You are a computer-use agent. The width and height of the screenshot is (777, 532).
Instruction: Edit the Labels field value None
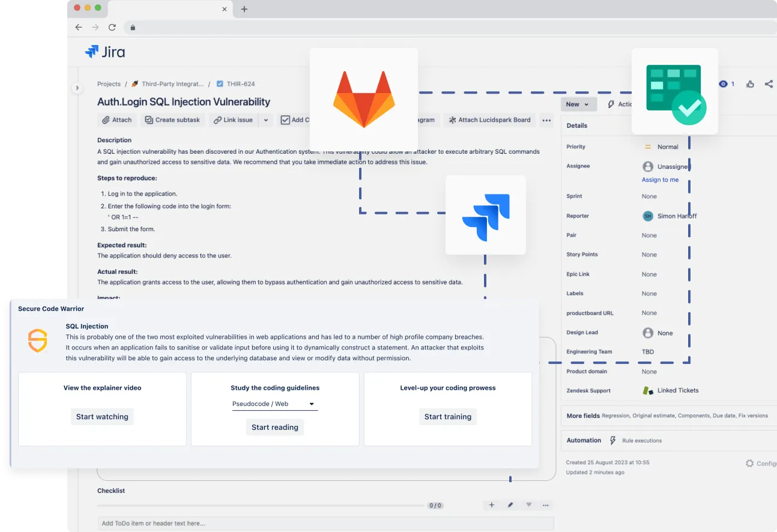point(649,294)
